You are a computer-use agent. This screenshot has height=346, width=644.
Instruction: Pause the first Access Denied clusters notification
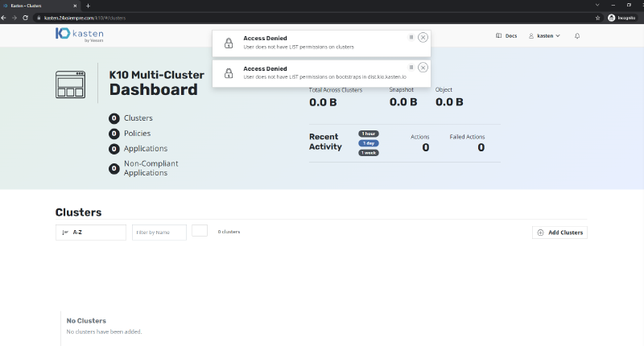pos(411,37)
